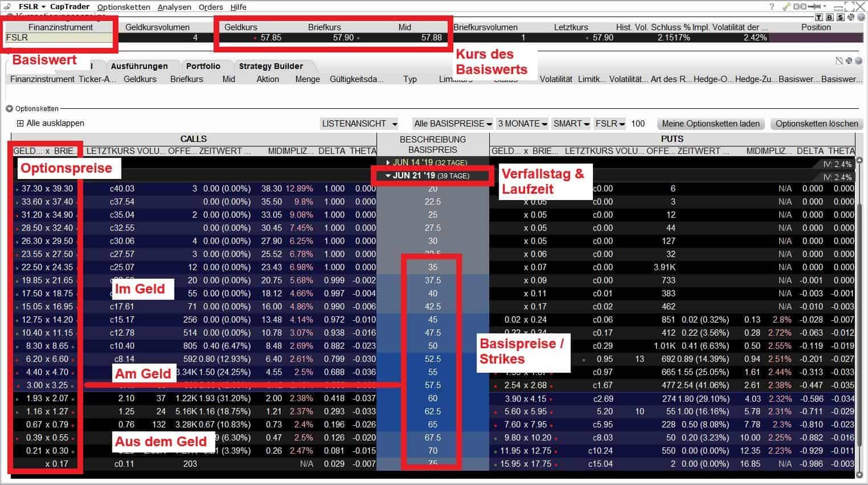Click Meine Optionsketten laden button

coord(710,124)
